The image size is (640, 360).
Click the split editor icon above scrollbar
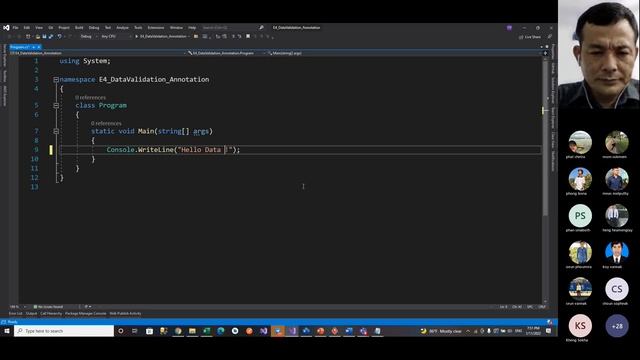pos(545,53)
